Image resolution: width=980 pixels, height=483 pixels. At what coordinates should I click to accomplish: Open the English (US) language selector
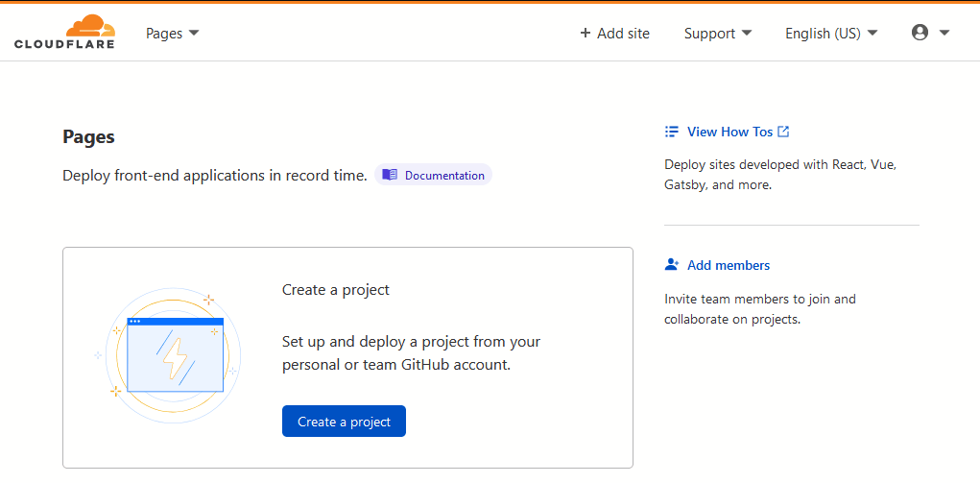[831, 34]
